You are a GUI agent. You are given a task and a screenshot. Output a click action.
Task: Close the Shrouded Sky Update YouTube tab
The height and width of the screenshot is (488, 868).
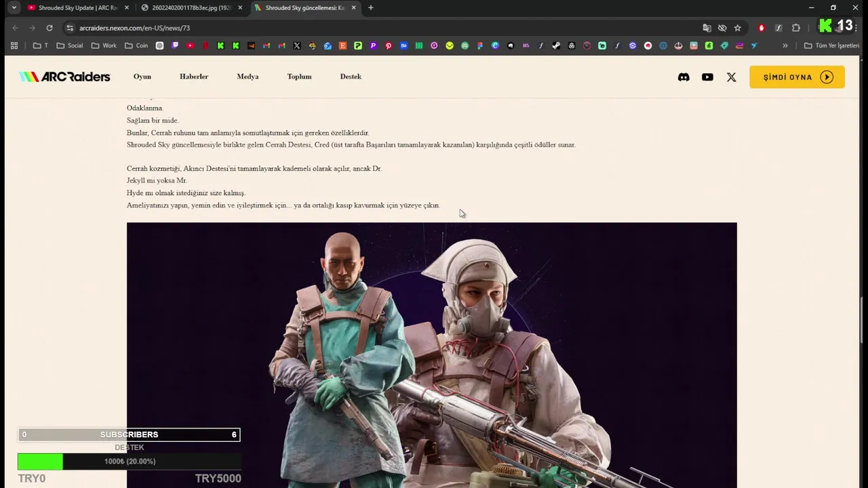[x=126, y=7]
